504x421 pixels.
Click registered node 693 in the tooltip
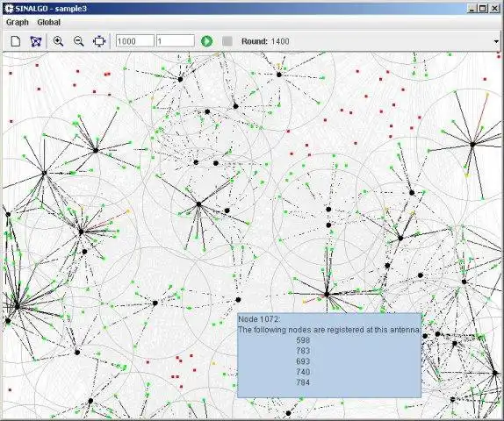[303, 361]
